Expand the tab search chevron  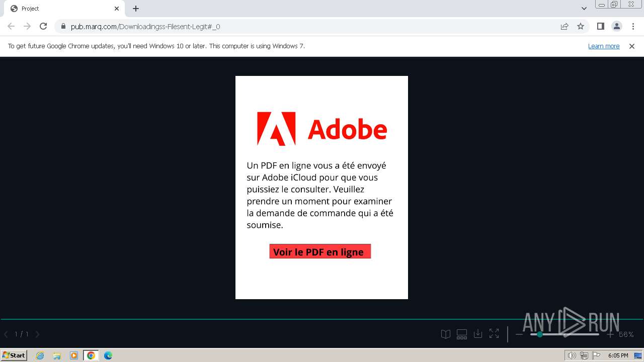click(584, 9)
